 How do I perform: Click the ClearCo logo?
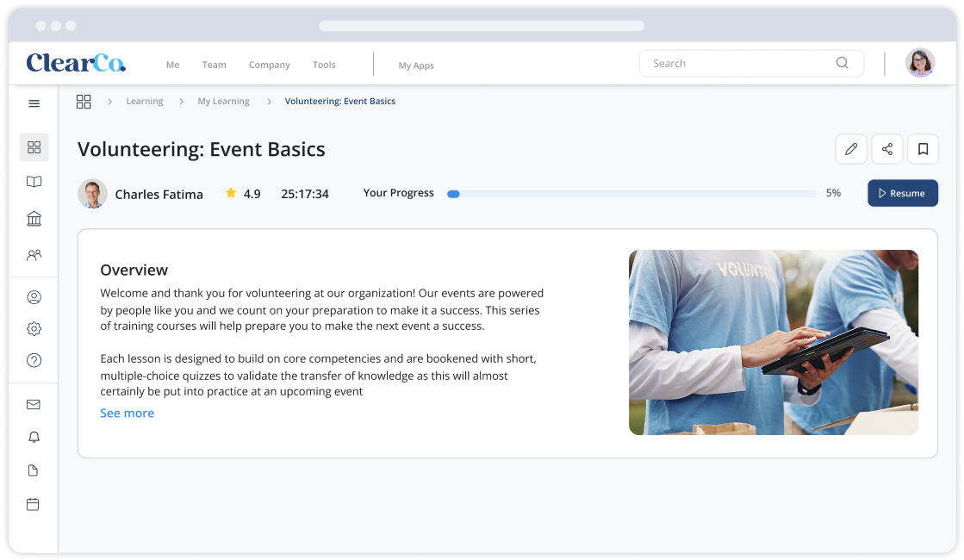(76, 63)
